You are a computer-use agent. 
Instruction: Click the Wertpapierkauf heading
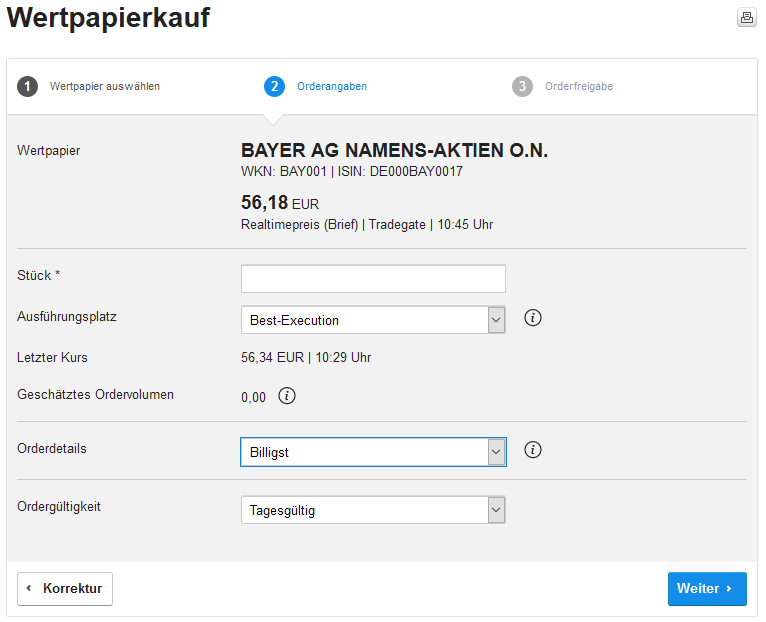click(x=108, y=18)
